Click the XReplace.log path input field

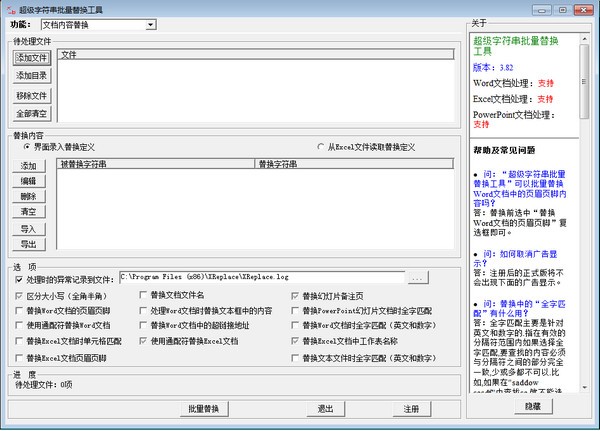pyautogui.click(x=260, y=277)
